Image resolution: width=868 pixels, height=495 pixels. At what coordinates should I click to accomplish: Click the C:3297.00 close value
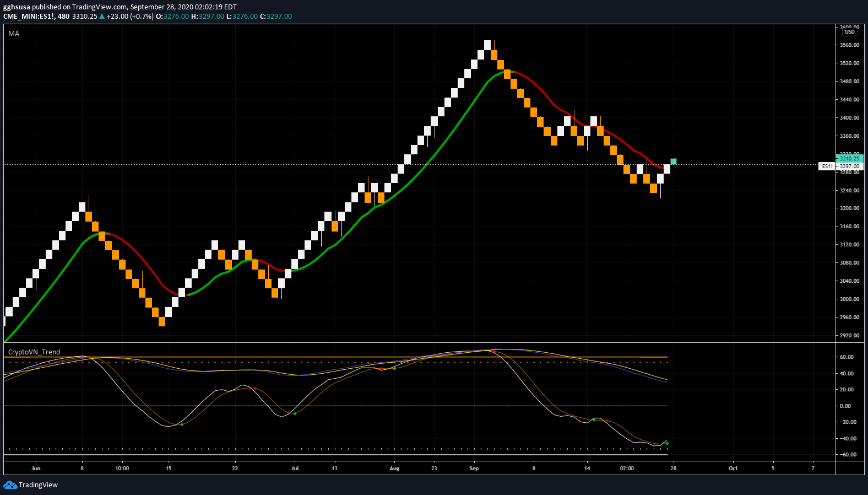point(276,16)
